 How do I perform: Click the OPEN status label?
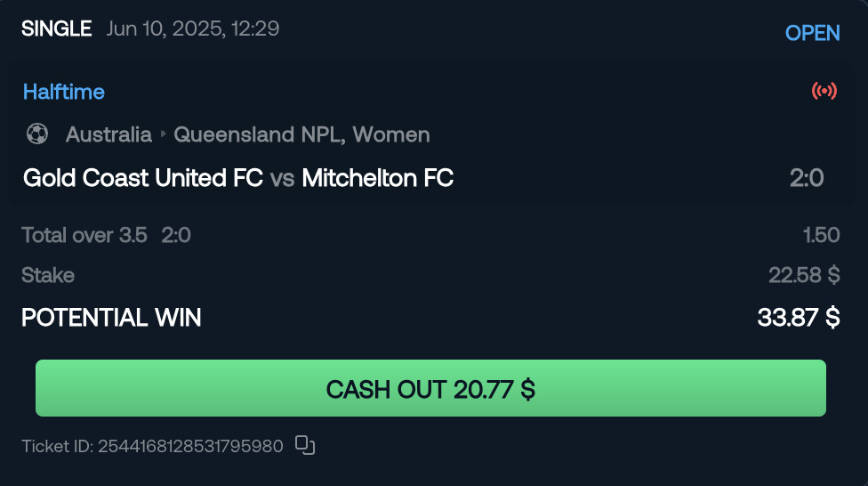[x=812, y=33]
